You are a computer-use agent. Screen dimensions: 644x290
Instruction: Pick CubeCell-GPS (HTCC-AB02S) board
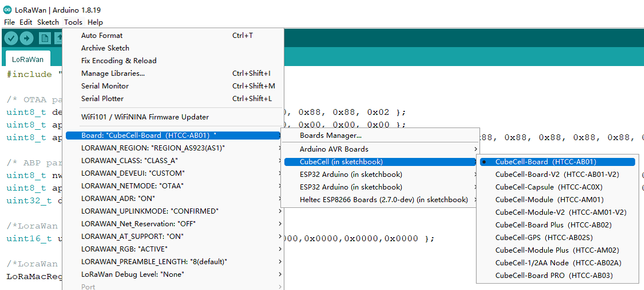(544, 238)
